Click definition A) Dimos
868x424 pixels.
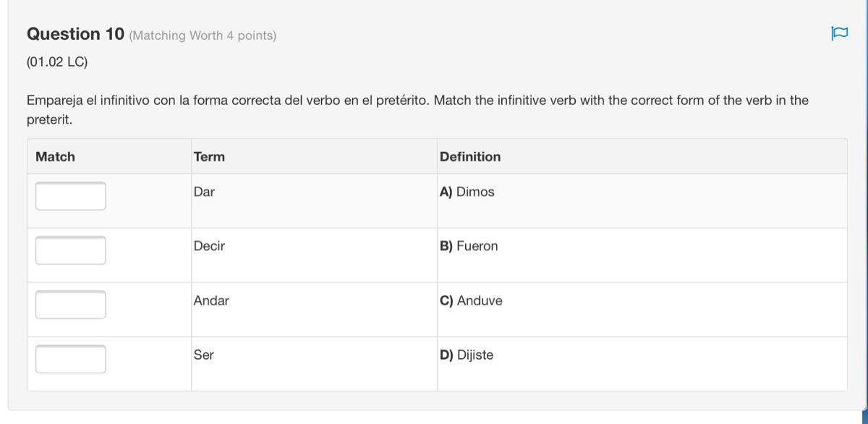click(467, 192)
